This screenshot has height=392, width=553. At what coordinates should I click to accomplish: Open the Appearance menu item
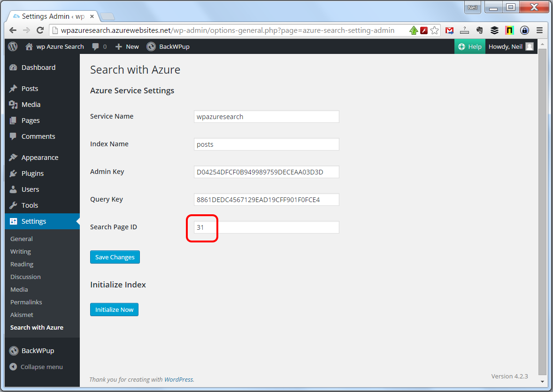pos(40,158)
